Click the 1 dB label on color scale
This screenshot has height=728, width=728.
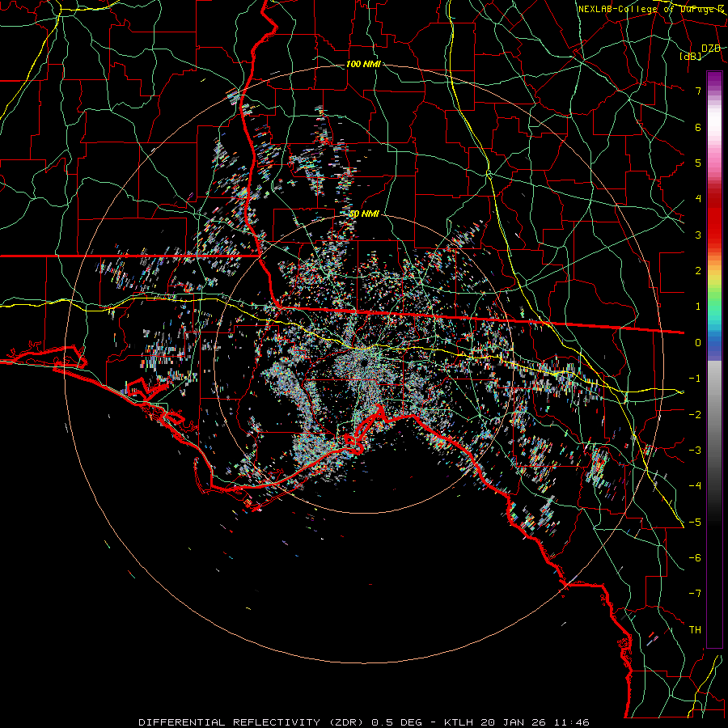(698, 307)
